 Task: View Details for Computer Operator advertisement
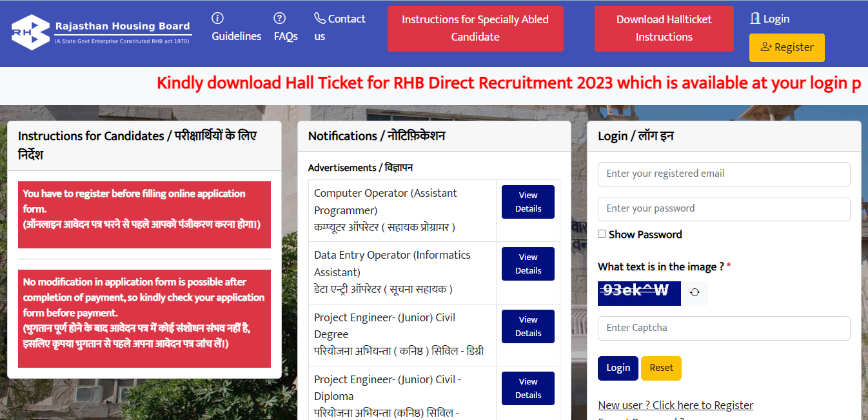coord(528,202)
